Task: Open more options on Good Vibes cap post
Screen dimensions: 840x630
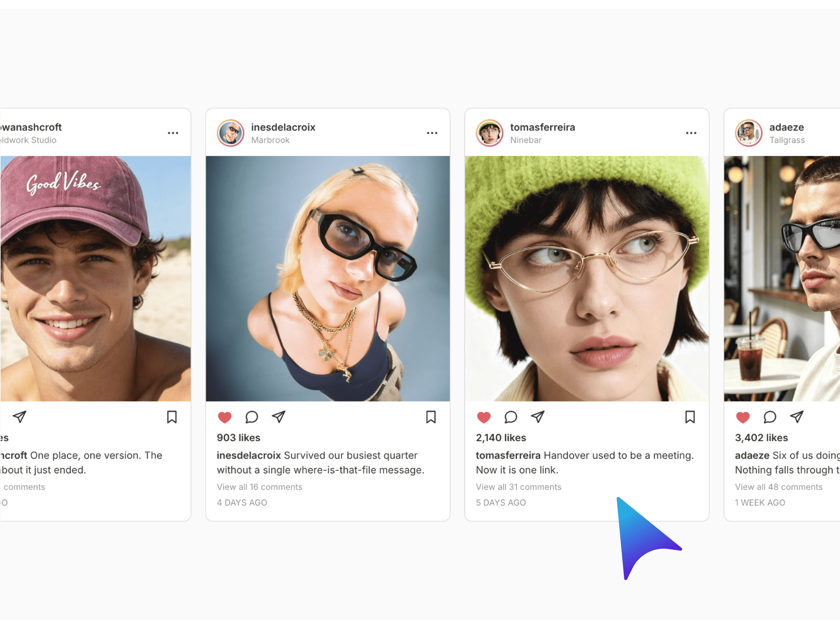Action: 173,133
